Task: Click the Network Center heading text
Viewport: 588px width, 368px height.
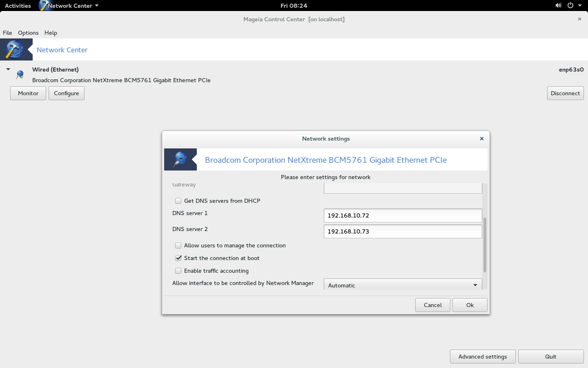Action: pos(62,50)
